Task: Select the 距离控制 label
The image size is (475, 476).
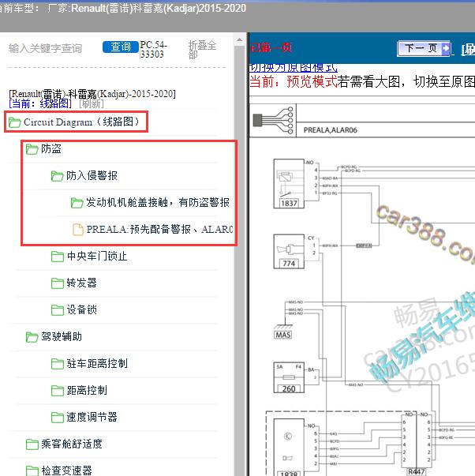Action: click(87, 390)
